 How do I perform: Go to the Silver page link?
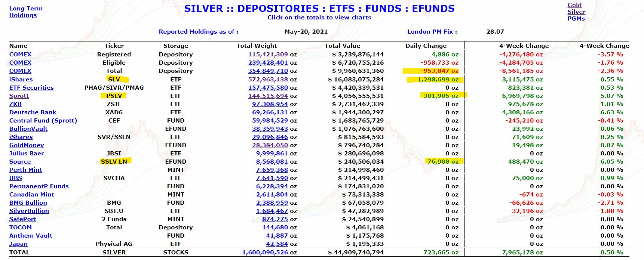tap(576, 12)
